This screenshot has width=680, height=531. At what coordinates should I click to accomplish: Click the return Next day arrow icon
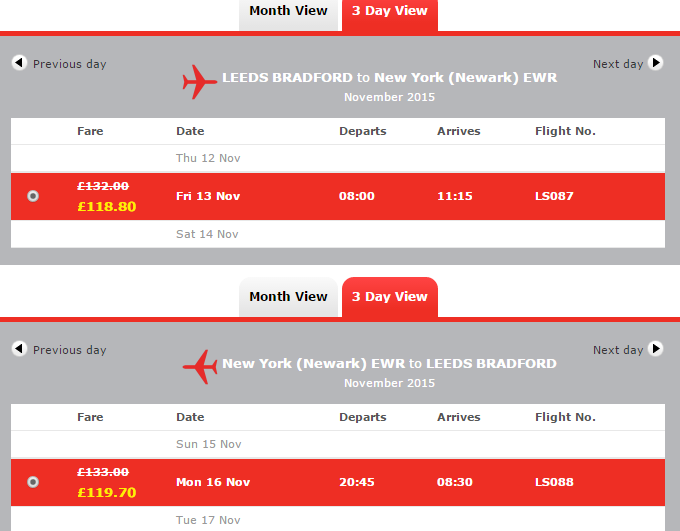point(655,349)
